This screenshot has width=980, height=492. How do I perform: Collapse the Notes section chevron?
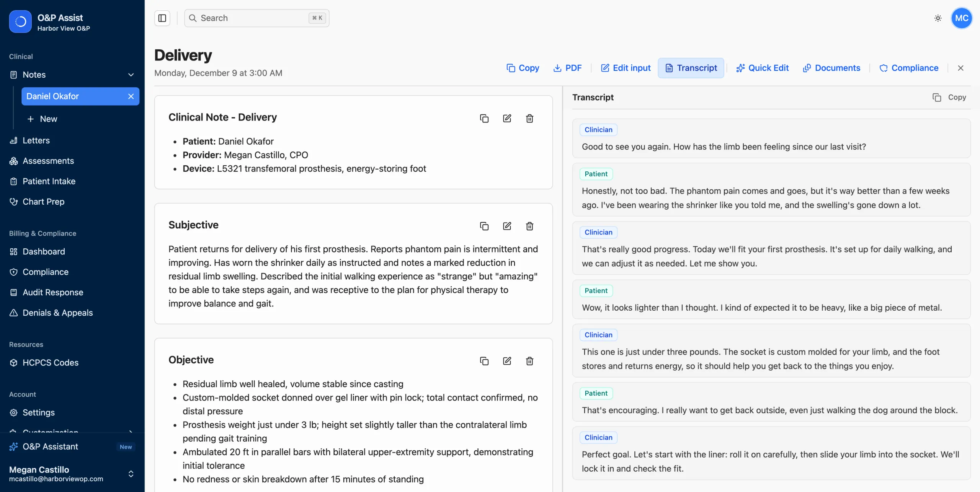point(131,75)
